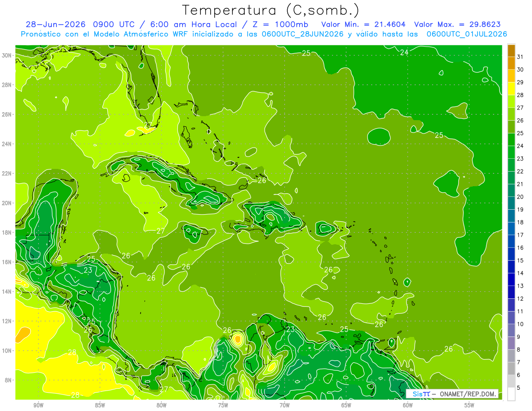
Task: Click the 75W longitude axis label
Action: click(x=223, y=405)
